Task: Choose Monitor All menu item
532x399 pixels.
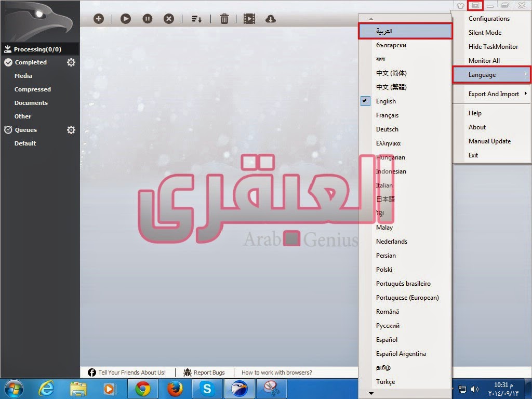Action: (x=491, y=60)
